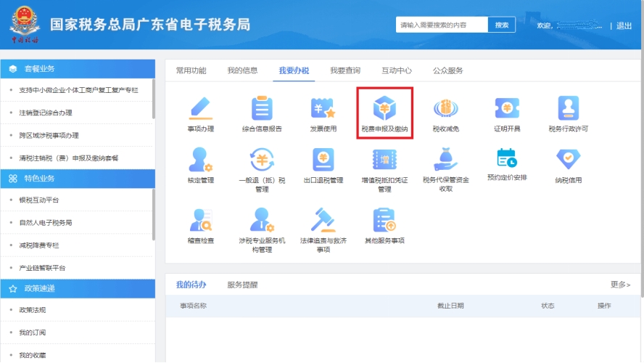Click the search input field
The image size is (644, 363).
pos(441,25)
